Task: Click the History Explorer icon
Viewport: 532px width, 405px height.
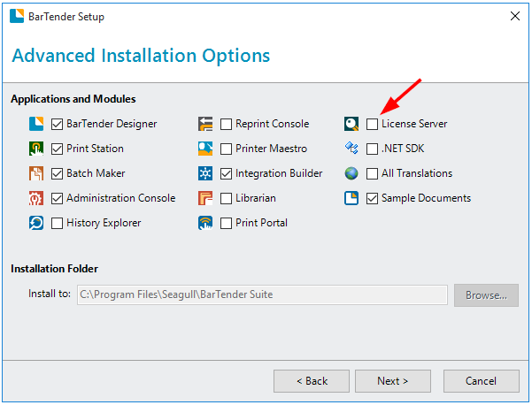Action: [x=36, y=223]
